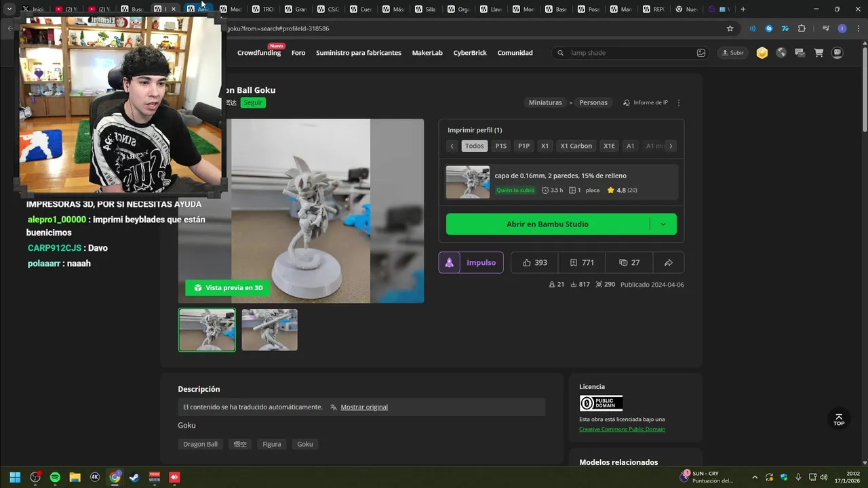
Task: Open the CyberBrick menu item
Action: pos(470,53)
